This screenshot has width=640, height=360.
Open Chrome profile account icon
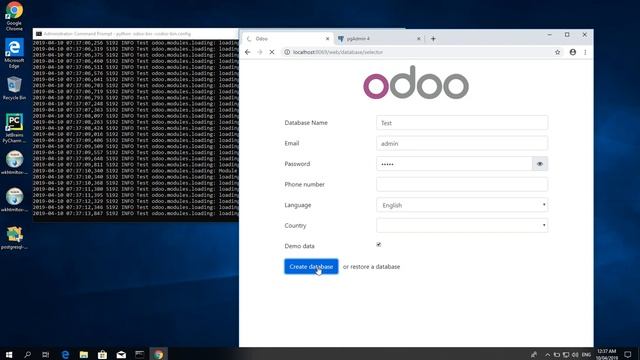coord(573,52)
